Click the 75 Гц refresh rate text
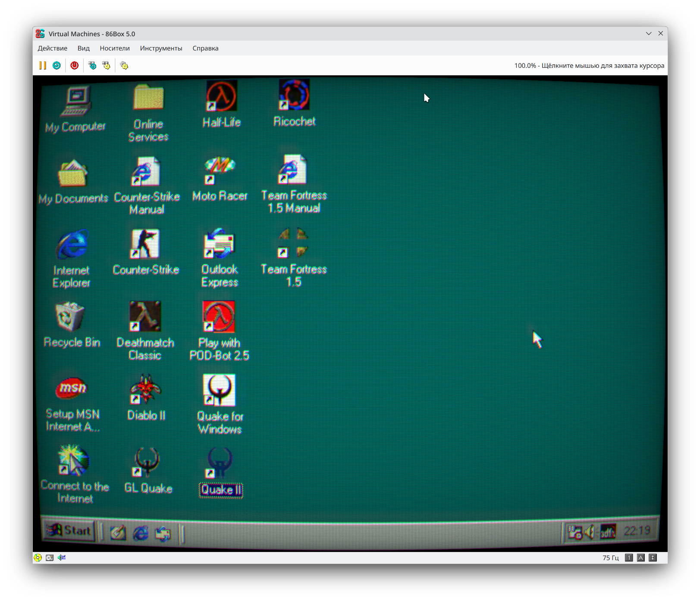The image size is (700, 602). 611,558
